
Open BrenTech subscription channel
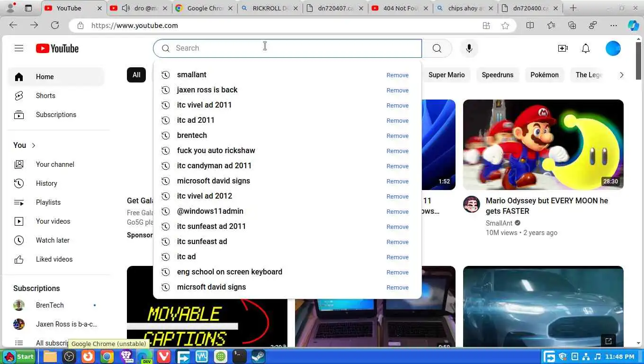tap(56, 305)
